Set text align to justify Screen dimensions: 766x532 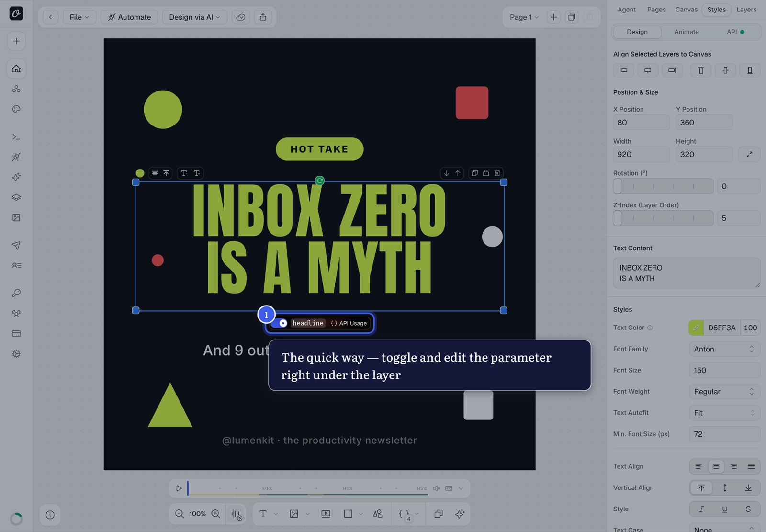pyautogui.click(x=751, y=466)
